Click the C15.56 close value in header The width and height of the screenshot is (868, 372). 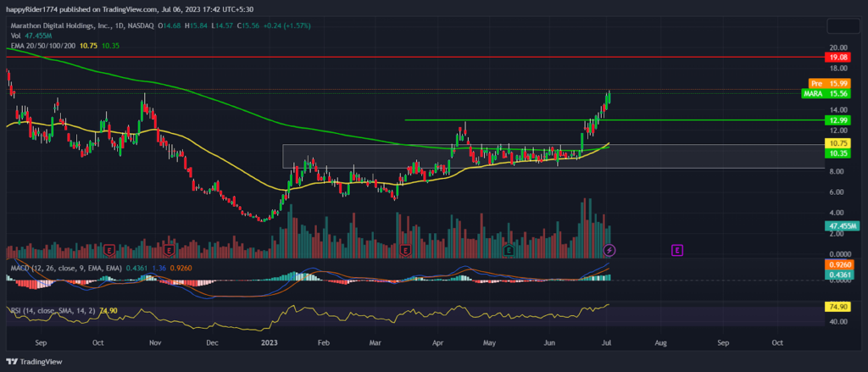250,25
